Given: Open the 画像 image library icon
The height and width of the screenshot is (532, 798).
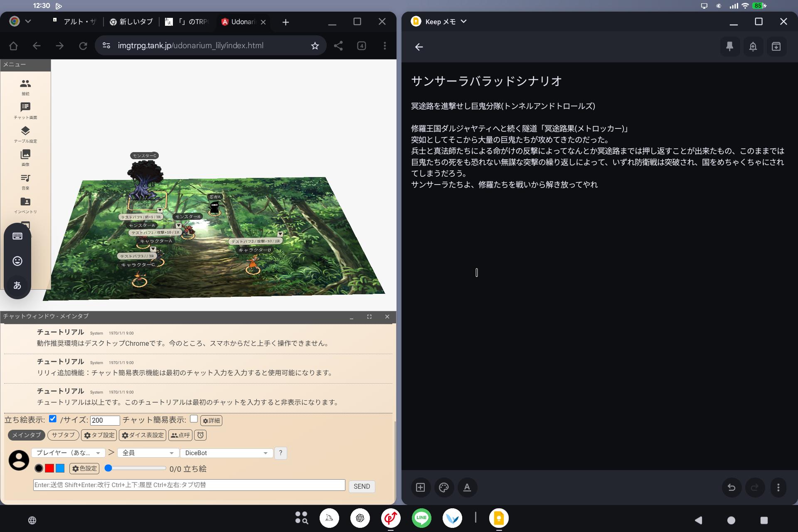Looking at the screenshot, I should click(25, 155).
